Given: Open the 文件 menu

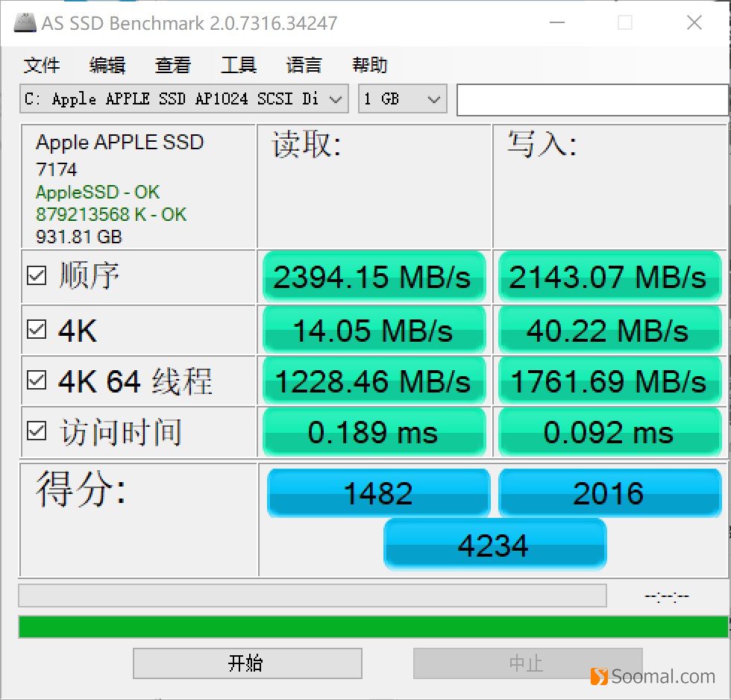Looking at the screenshot, I should (x=43, y=66).
